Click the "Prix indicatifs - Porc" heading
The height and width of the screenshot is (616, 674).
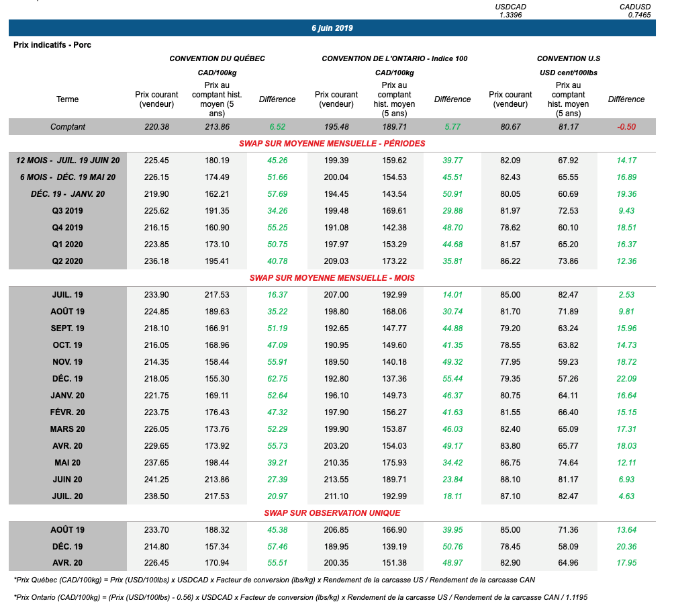tap(52, 45)
